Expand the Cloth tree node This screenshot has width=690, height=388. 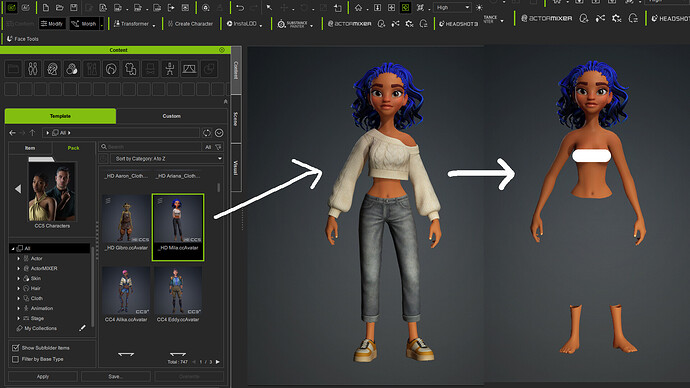(18, 298)
